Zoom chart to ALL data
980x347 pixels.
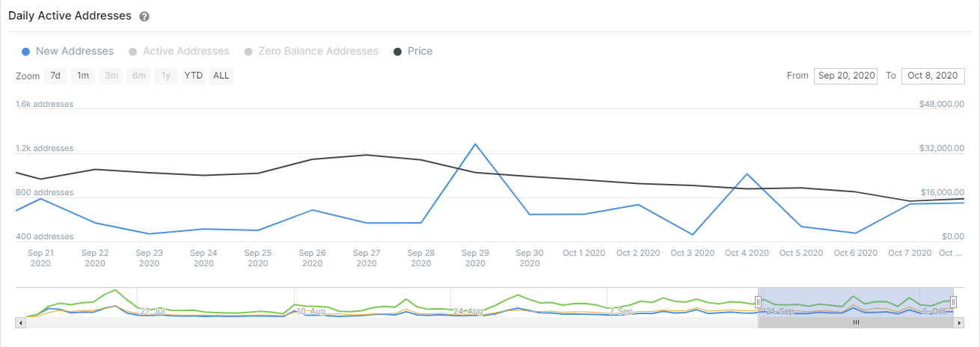click(221, 76)
